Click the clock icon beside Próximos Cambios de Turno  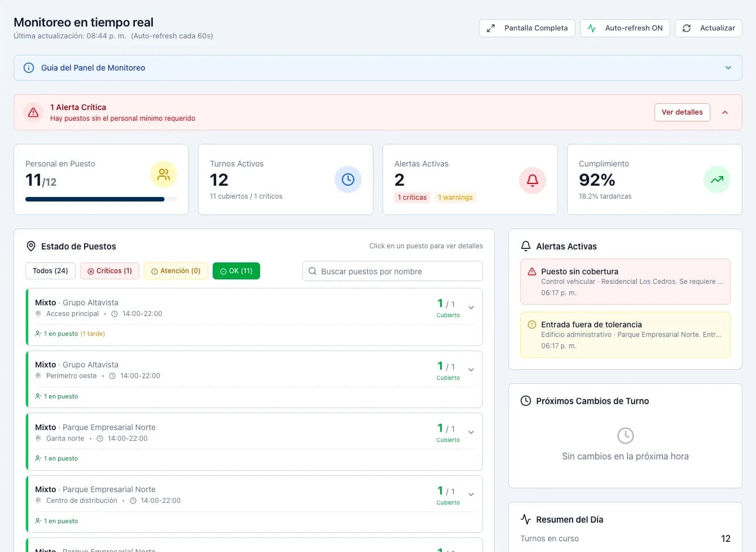tap(526, 401)
